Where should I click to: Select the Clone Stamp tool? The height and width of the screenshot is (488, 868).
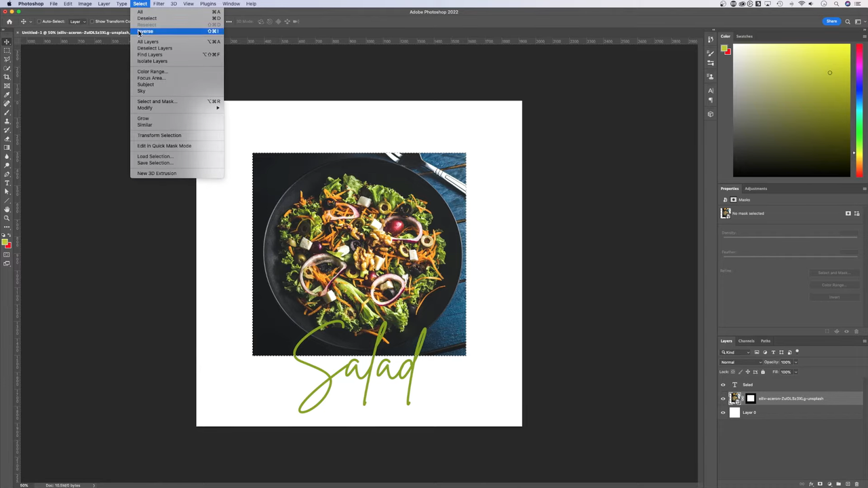[7, 121]
